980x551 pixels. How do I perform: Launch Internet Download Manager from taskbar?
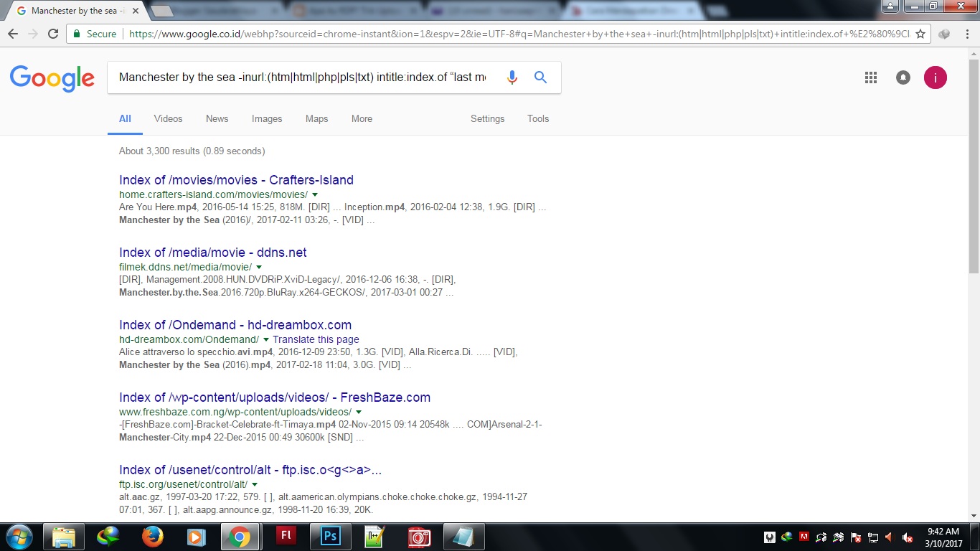point(108,537)
